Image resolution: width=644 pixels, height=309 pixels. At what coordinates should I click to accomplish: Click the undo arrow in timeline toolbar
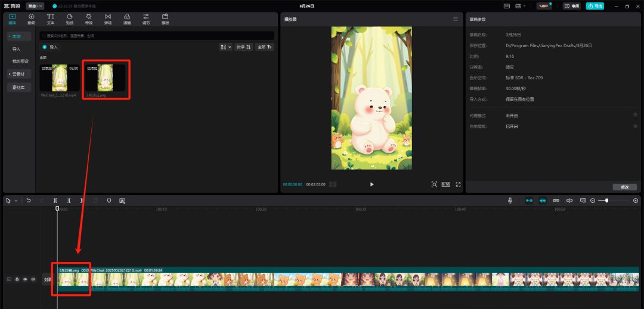(28, 200)
